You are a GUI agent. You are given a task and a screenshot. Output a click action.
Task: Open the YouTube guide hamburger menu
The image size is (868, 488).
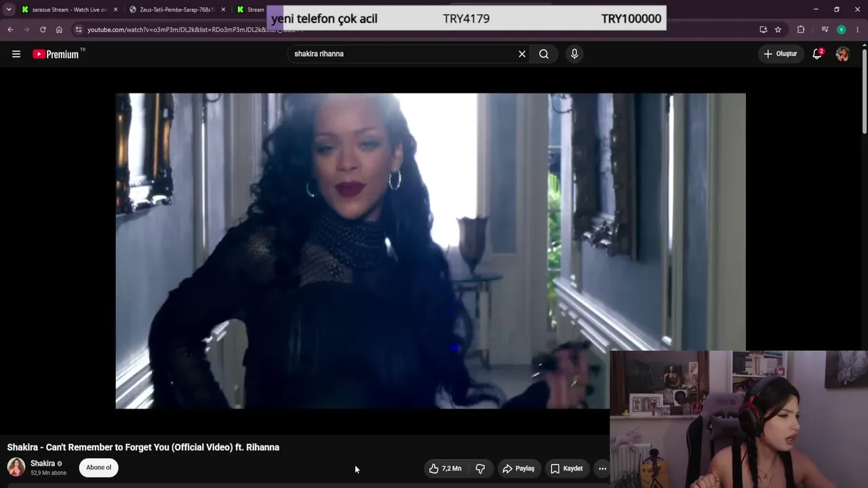coord(16,54)
